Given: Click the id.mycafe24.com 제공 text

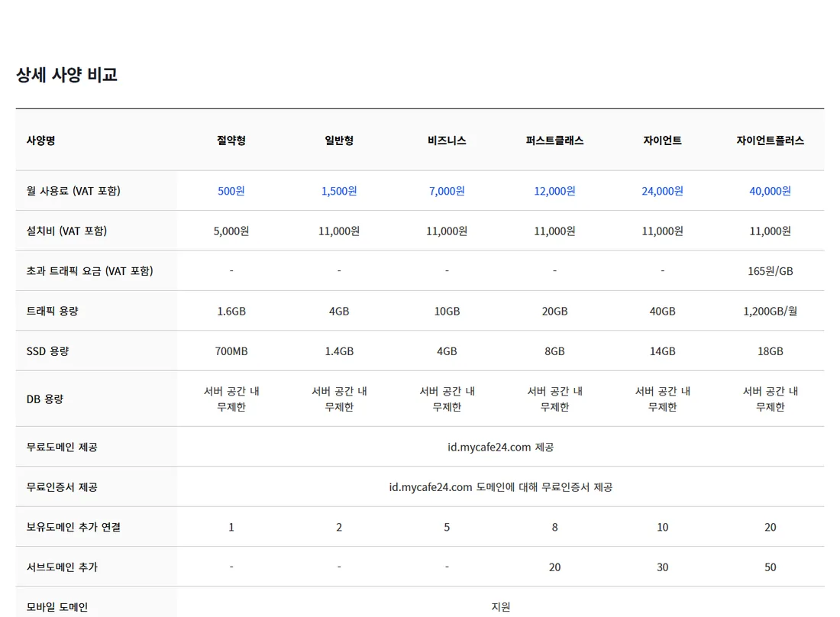Looking at the screenshot, I should click(500, 447).
